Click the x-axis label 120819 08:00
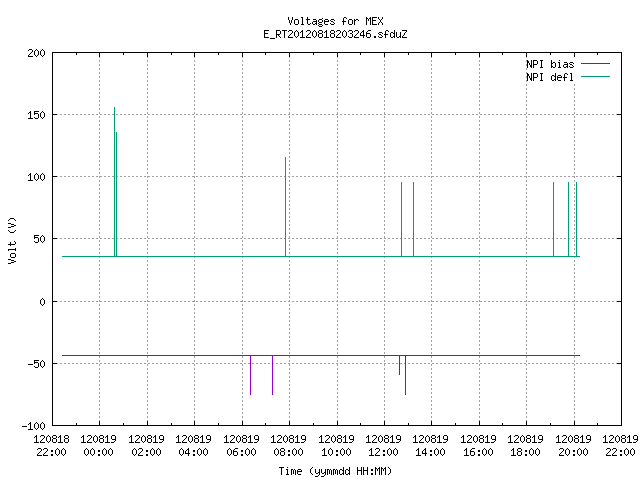Viewport: 640px width, 480px height. [289, 446]
